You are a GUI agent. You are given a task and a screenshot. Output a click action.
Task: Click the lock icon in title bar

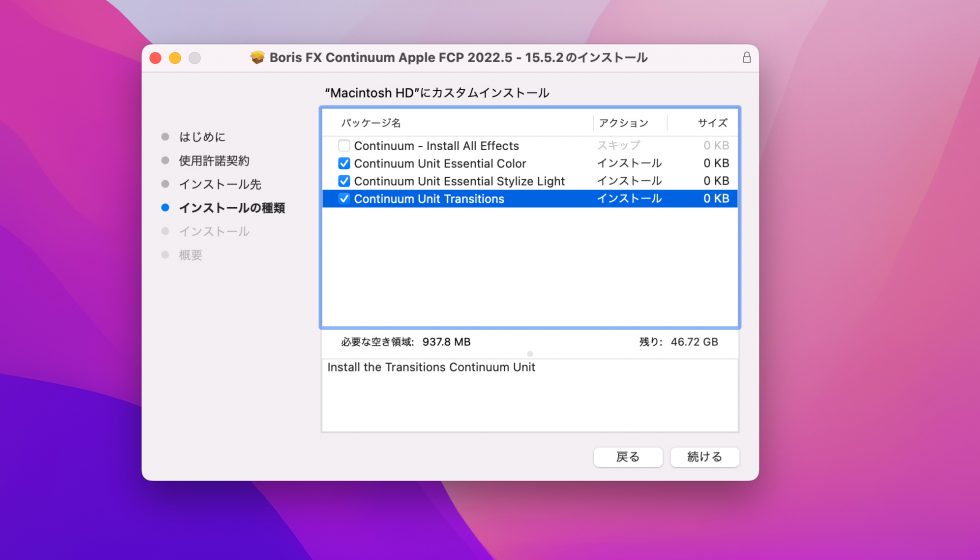pos(746,58)
